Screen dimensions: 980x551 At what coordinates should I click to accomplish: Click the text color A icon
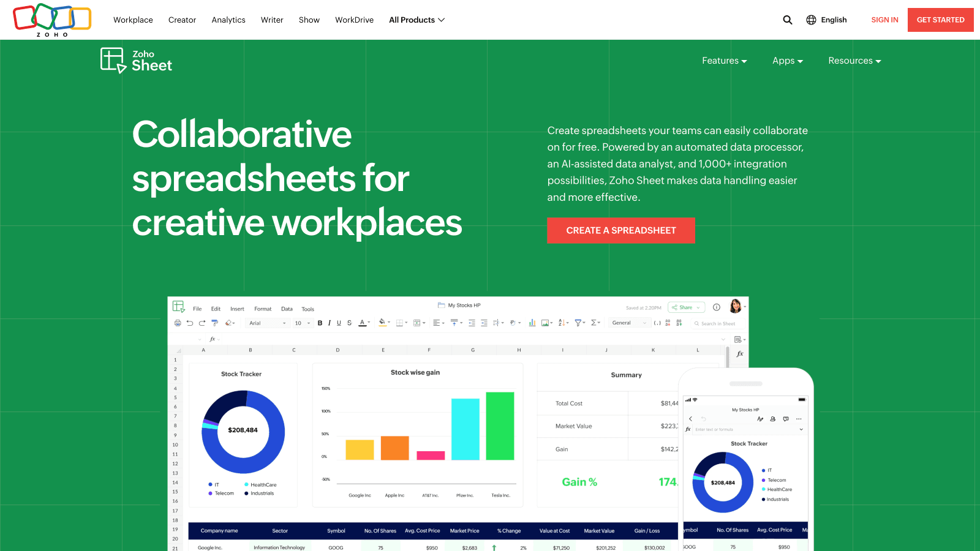[362, 323]
